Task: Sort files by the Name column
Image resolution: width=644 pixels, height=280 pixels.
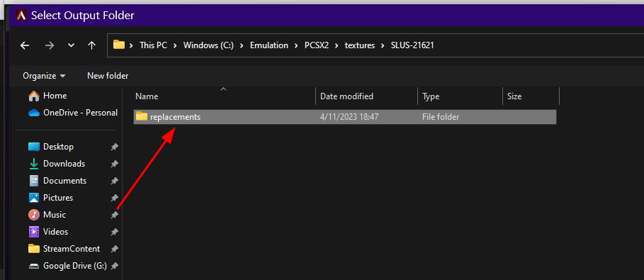Action: 224,96
